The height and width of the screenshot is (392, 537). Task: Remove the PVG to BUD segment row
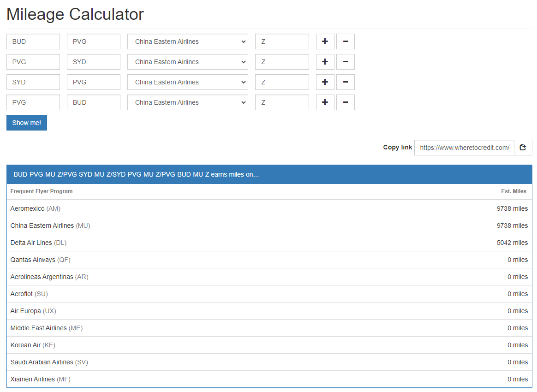[345, 102]
